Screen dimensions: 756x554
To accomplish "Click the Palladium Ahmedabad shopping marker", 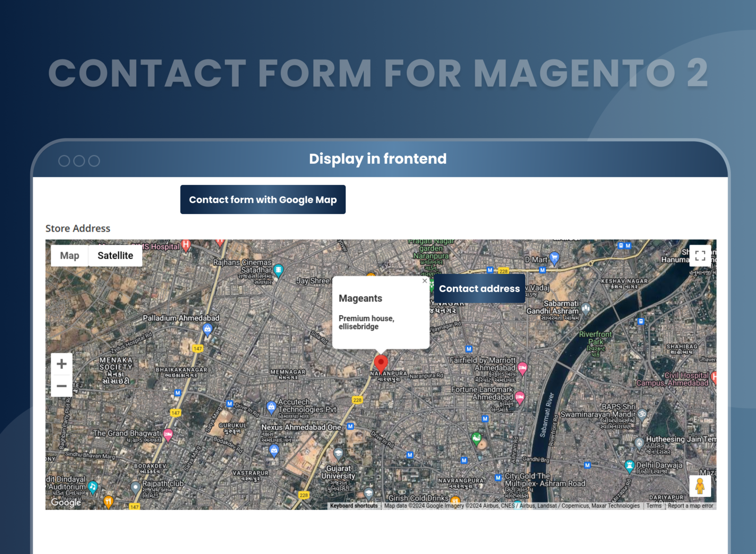I will pyautogui.click(x=207, y=329).
